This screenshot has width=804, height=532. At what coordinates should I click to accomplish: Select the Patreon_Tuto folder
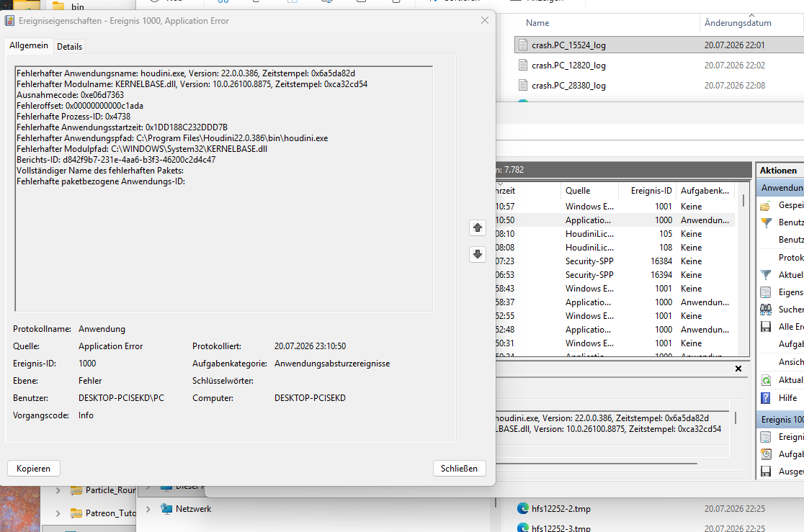tap(110, 513)
